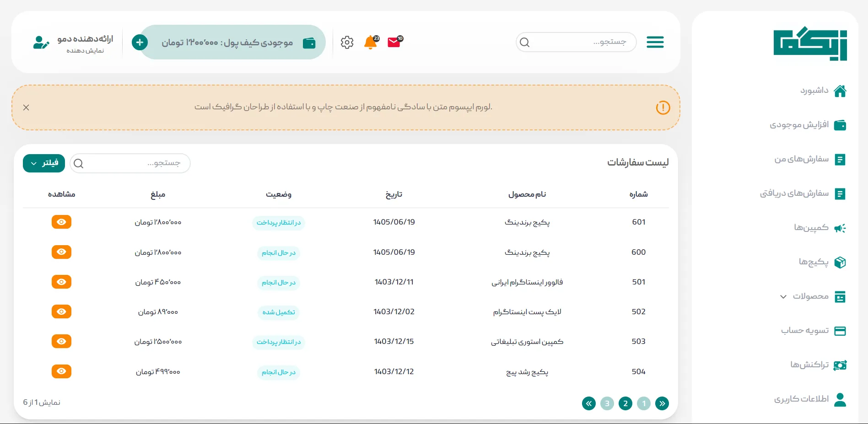
Task: Go to next pagination double-chevron button
Action: coord(589,403)
